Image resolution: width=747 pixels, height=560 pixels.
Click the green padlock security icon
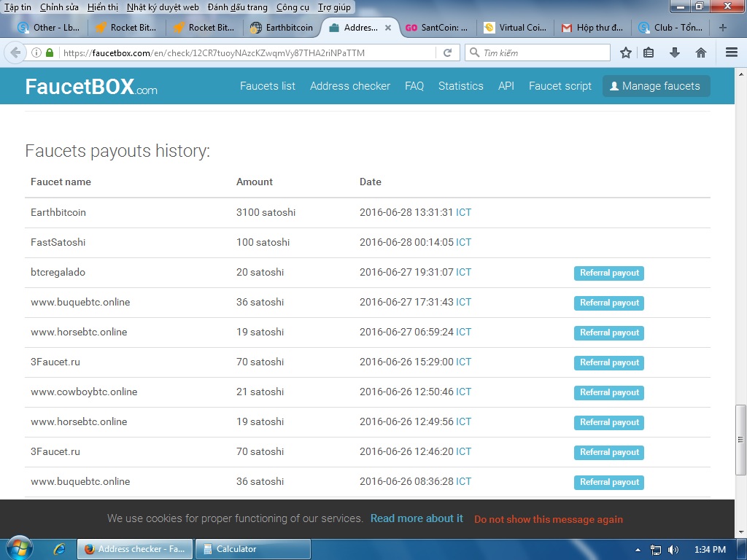(x=50, y=52)
